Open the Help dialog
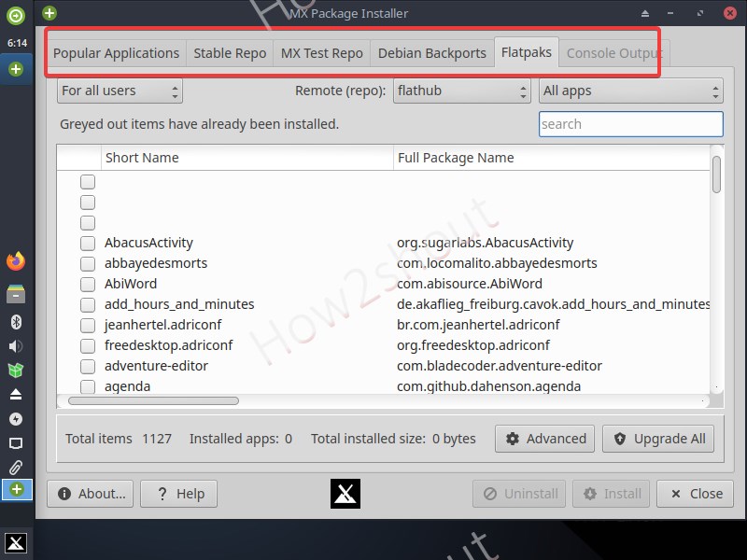Viewport: 747px width, 560px height. point(178,494)
